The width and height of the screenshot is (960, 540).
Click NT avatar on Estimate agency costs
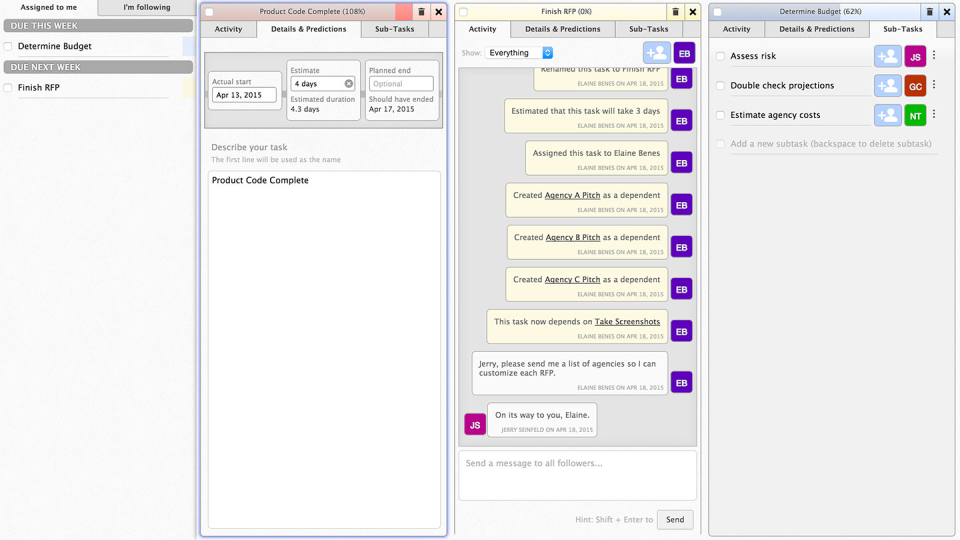coord(915,115)
